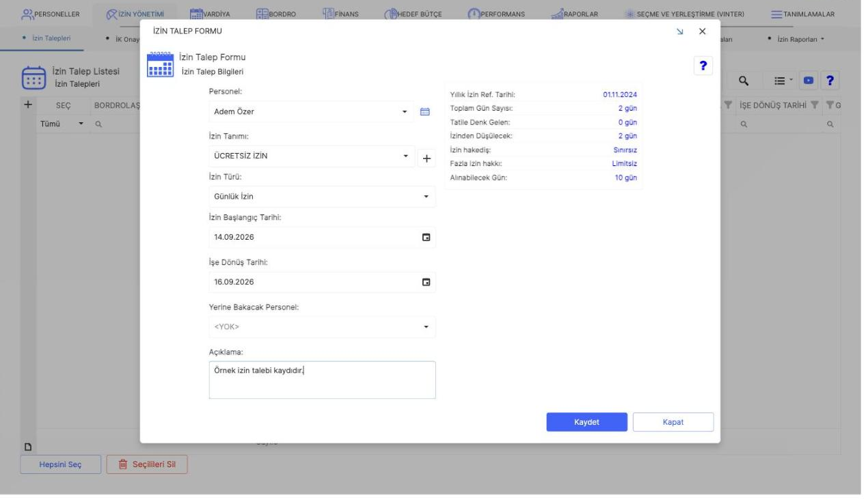Image resolution: width=868 pixels, height=502 pixels.
Task: Click the Hepsini Seç button
Action: [60, 464]
